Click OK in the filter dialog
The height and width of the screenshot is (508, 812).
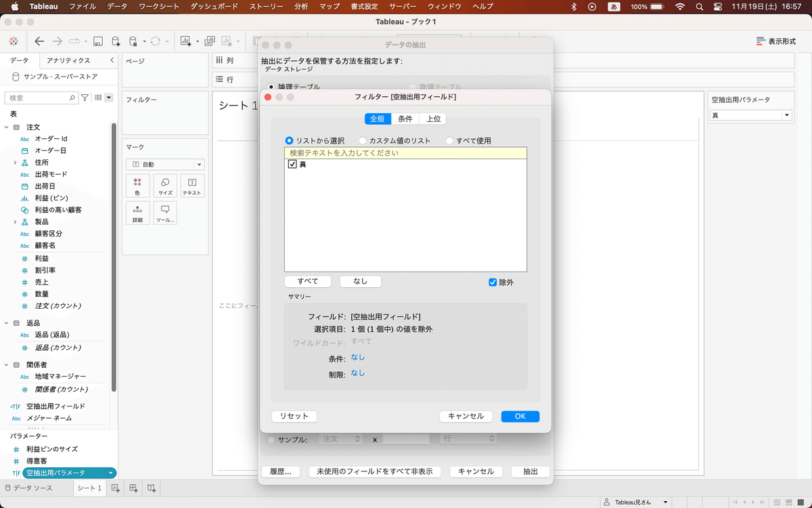[520, 417]
